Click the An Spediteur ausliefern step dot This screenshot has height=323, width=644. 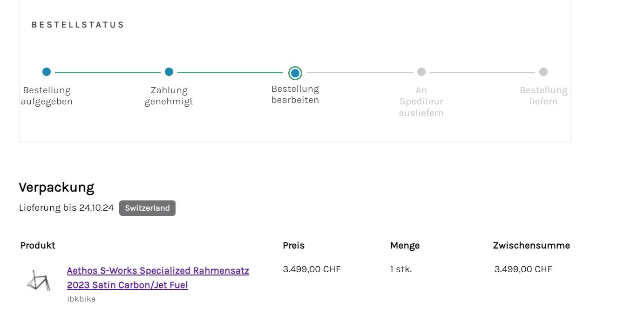coord(421,72)
